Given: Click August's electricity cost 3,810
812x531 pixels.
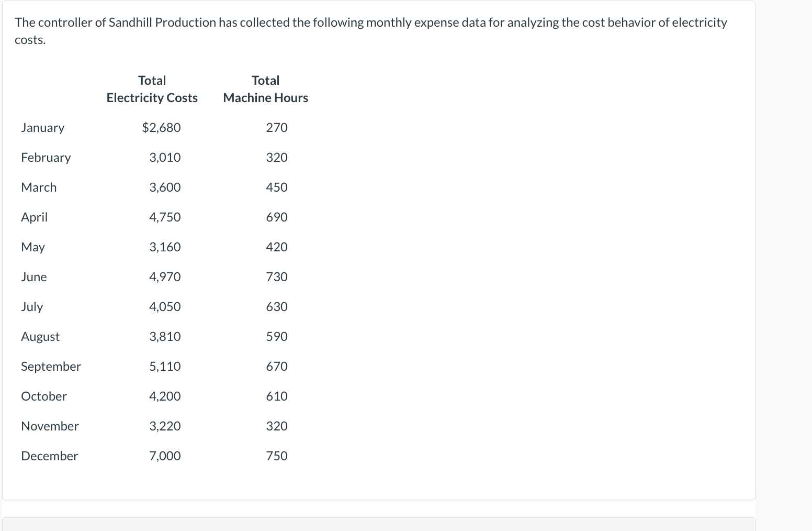Looking at the screenshot, I should (165, 337).
